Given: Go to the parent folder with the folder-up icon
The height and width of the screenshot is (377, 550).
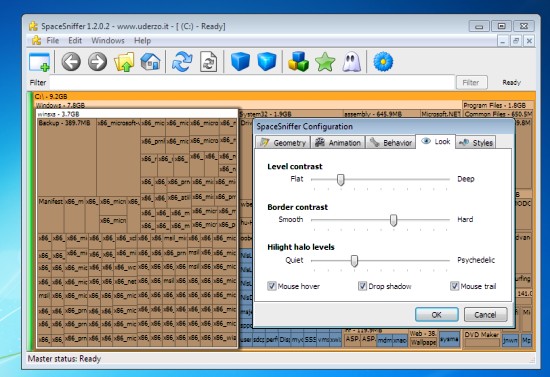Looking at the screenshot, I should pos(124,62).
